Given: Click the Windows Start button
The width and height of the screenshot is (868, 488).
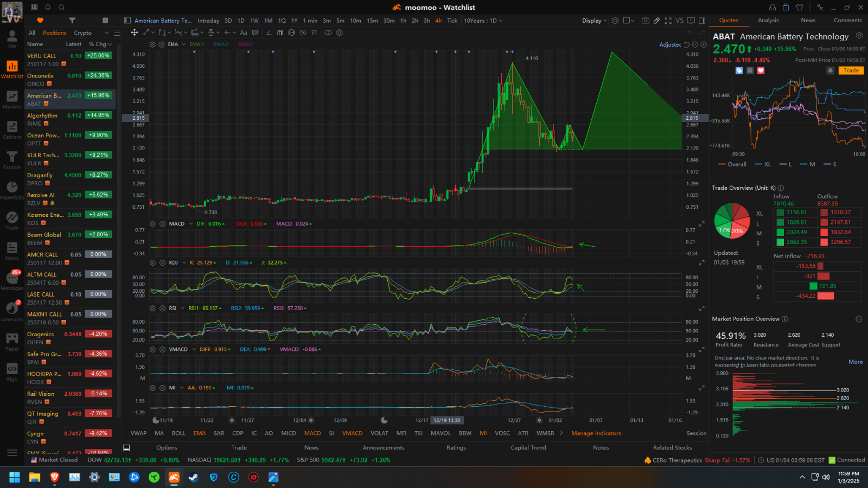Looking at the screenshot, I should (15, 477).
